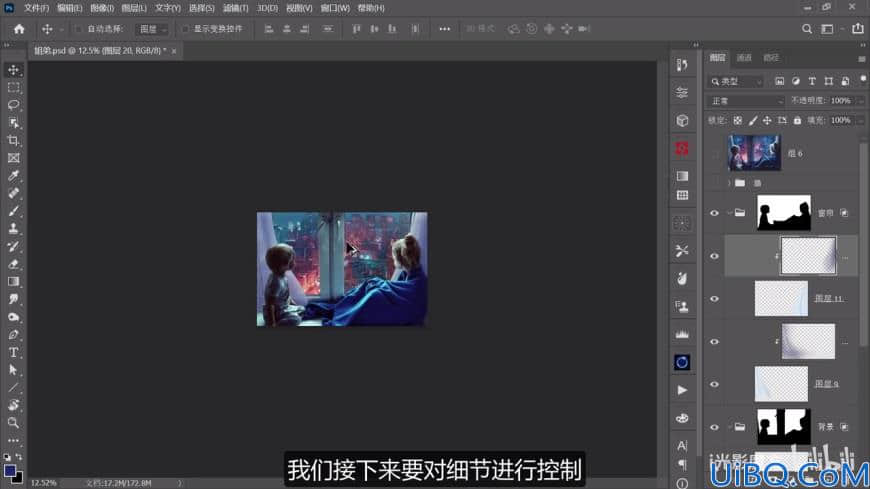Show the 组 6 layer visibility box
870x489 pixels.
click(x=715, y=153)
